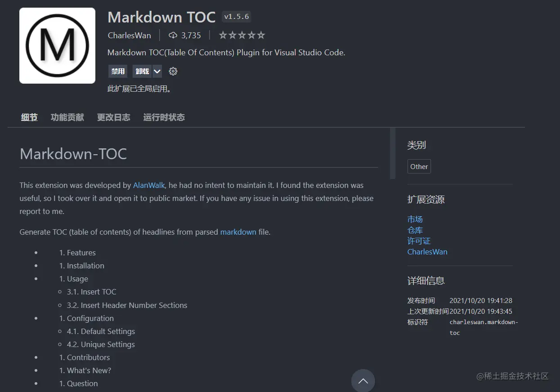Click the Markdown TOC extension logo
Viewport: 560px width, 392px height.
[57, 45]
